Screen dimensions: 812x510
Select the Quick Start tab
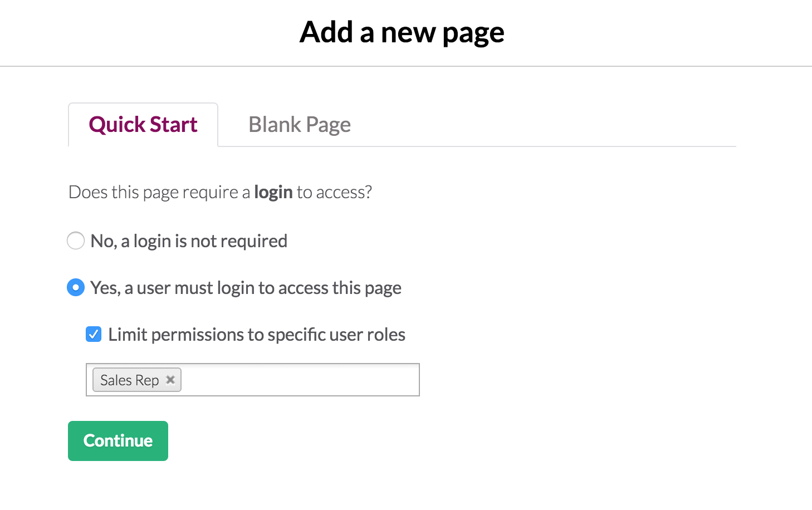[x=143, y=125]
